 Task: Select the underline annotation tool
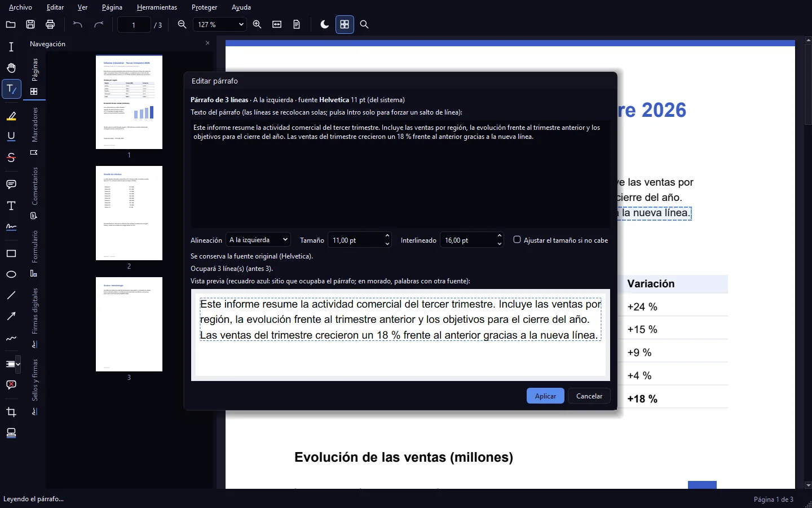(11, 137)
